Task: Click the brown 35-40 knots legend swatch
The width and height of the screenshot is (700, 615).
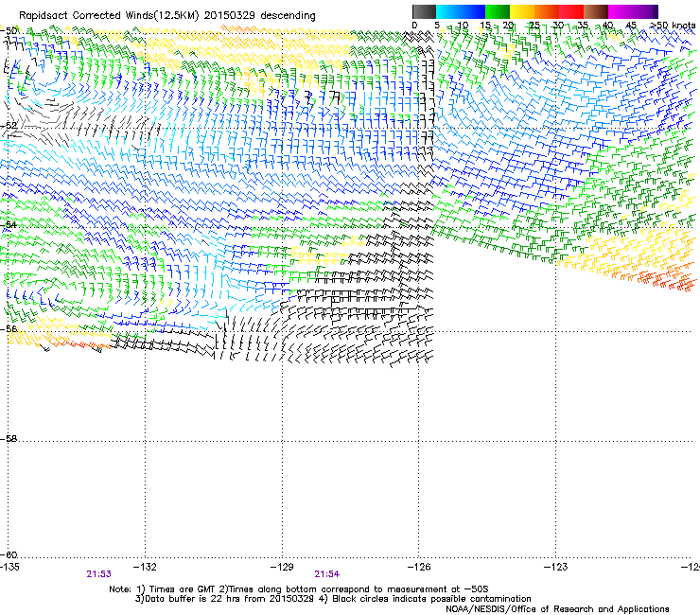Action: point(596,11)
